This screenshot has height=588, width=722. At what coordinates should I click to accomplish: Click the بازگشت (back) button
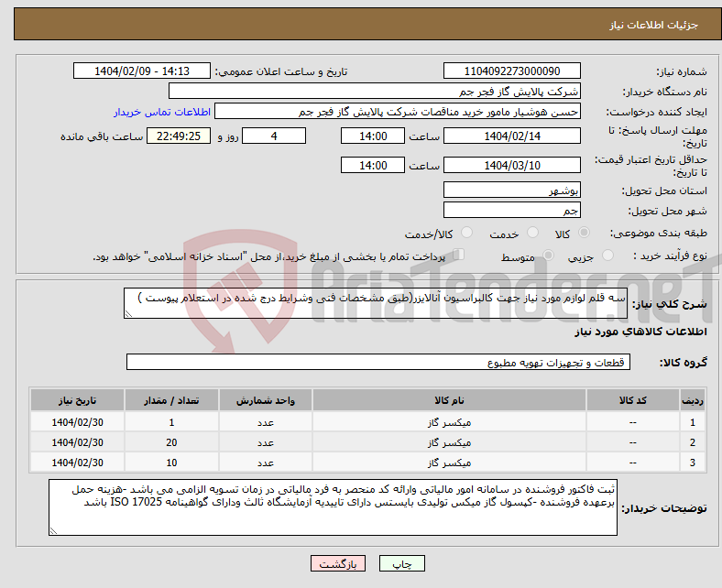(338, 563)
